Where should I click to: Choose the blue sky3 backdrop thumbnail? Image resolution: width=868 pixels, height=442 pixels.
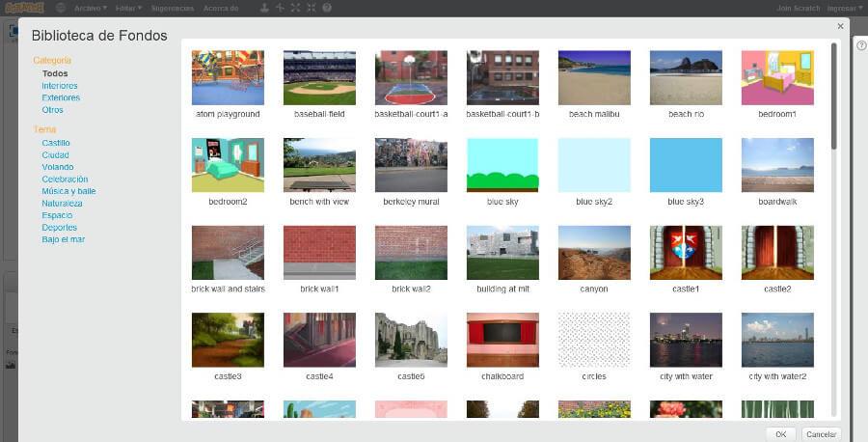[686, 165]
